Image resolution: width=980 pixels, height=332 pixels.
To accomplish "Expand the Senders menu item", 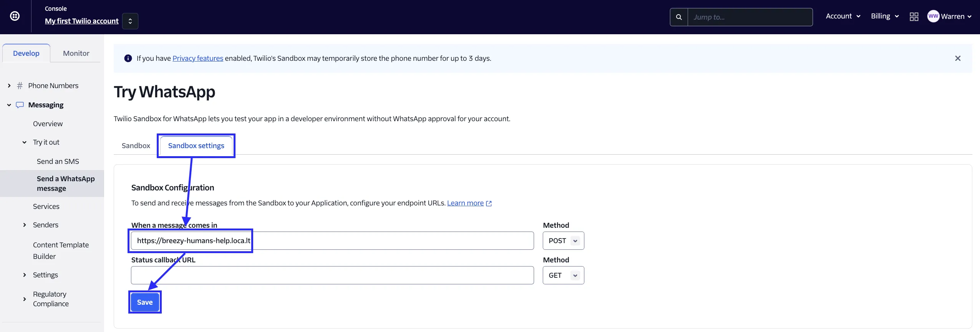I will click(x=25, y=225).
